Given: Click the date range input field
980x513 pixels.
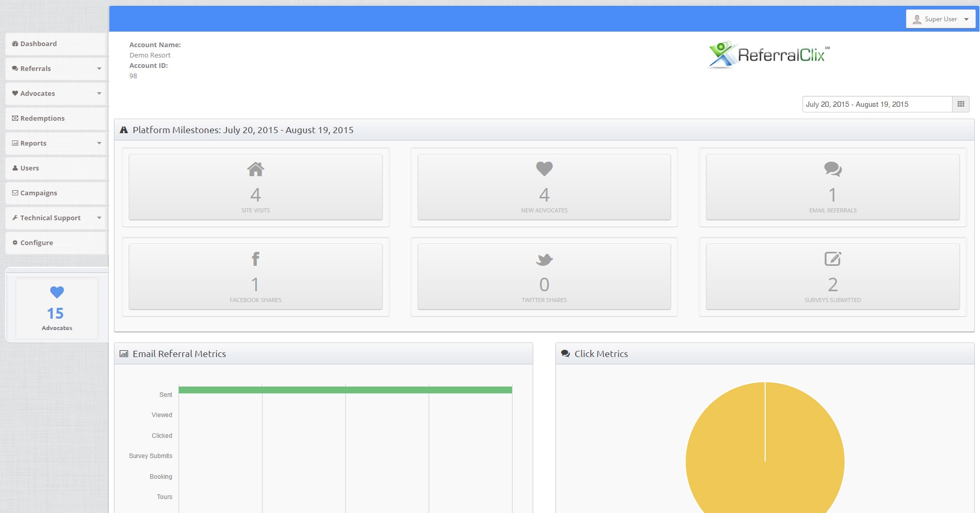Looking at the screenshot, I should (877, 104).
